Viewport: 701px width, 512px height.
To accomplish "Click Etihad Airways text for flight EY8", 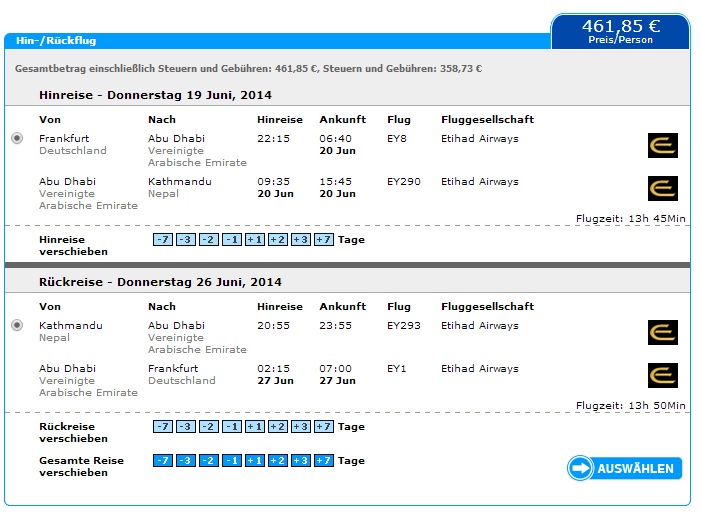I will [x=480, y=139].
